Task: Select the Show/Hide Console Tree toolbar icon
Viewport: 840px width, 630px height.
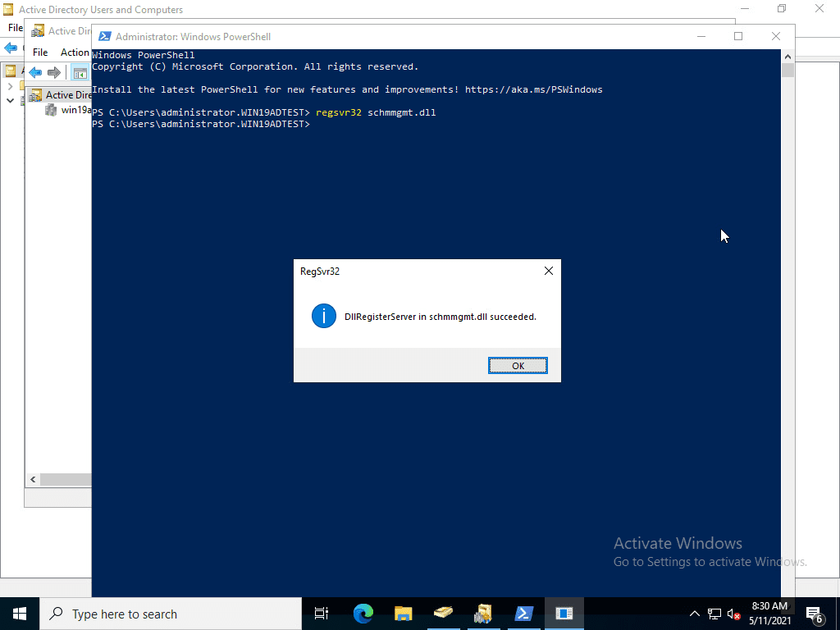Action: point(80,72)
